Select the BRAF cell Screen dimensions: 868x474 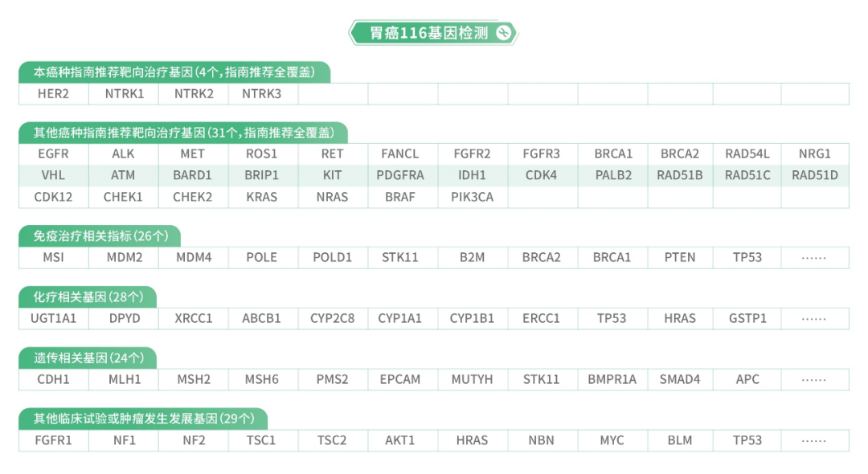(x=403, y=197)
